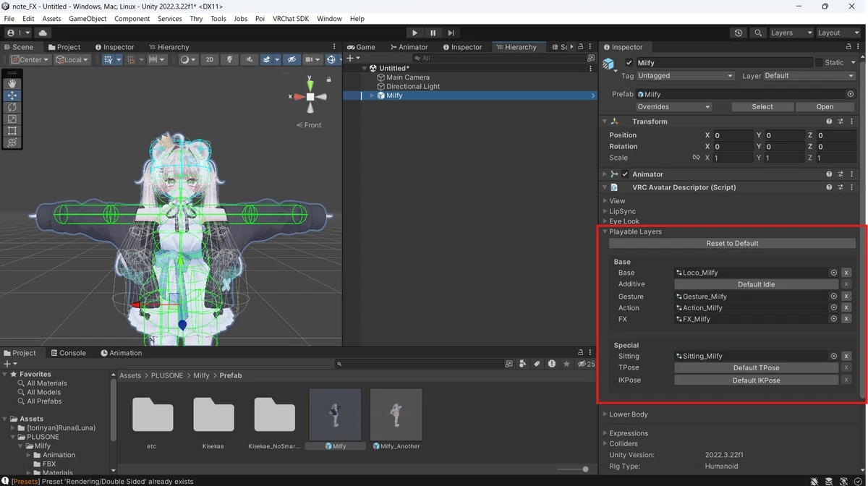Open Local handle rotation dropdown
This screenshot has height=486, width=868.
point(72,59)
